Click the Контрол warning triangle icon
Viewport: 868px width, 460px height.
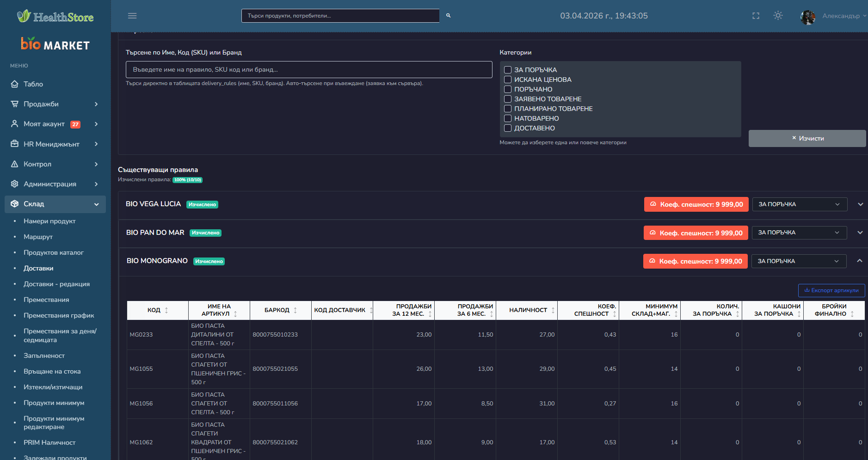tap(15, 164)
